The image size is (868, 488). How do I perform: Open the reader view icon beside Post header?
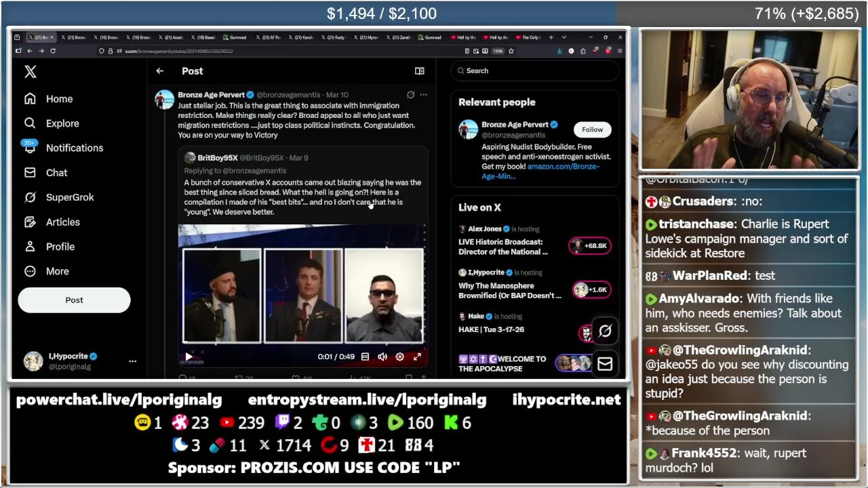(x=420, y=71)
